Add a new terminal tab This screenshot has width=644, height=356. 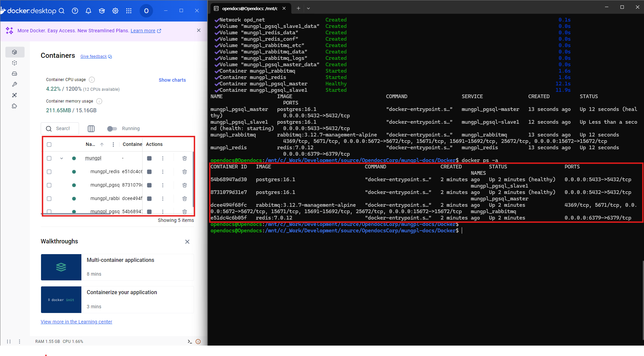click(x=298, y=8)
